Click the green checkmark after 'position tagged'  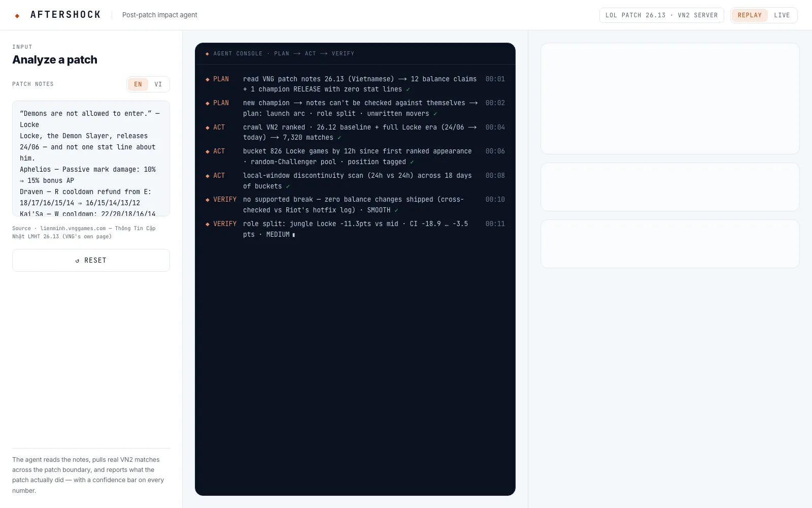tap(412, 162)
